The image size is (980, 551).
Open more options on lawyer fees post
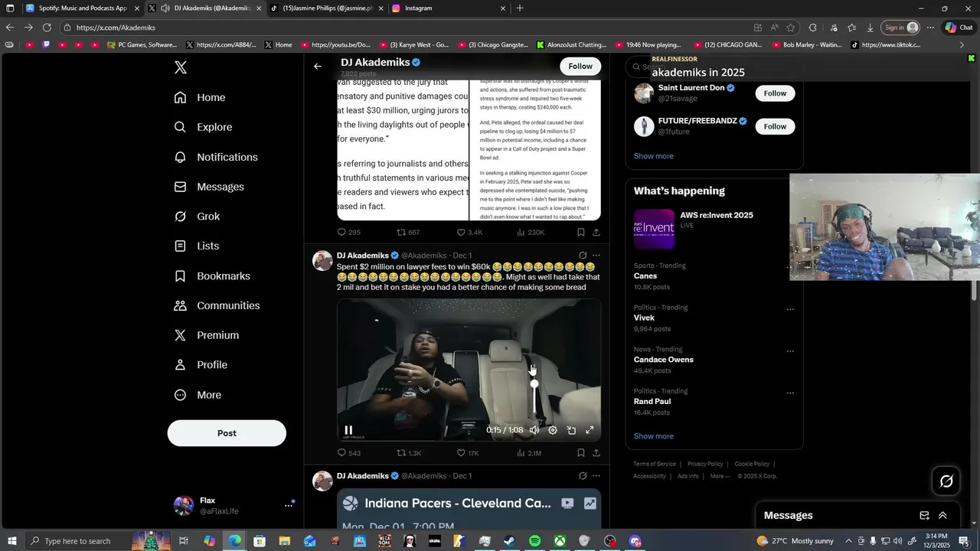(596, 256)
